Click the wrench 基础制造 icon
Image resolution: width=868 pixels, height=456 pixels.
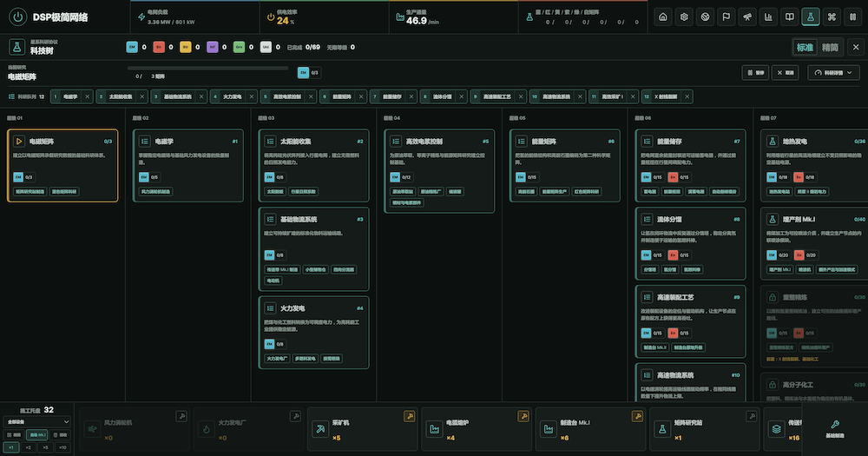(x=835, y=425)
